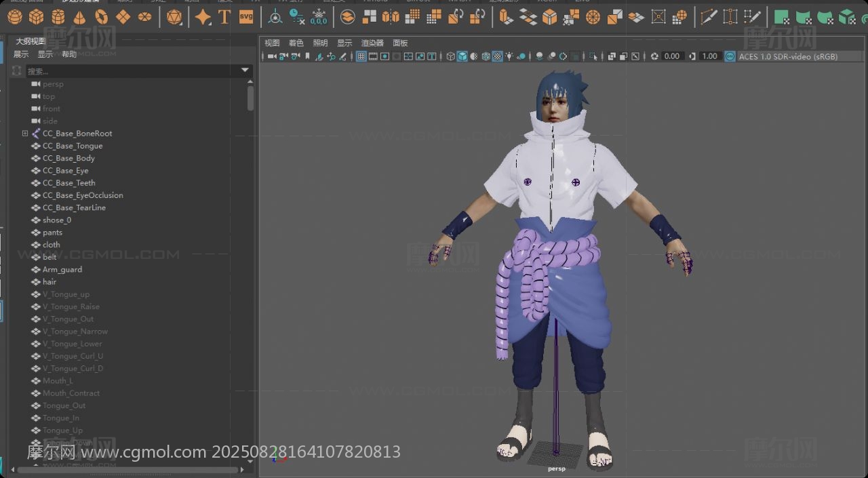Toggle textured display checker button

pyautogui.click(x=497, y=56)
